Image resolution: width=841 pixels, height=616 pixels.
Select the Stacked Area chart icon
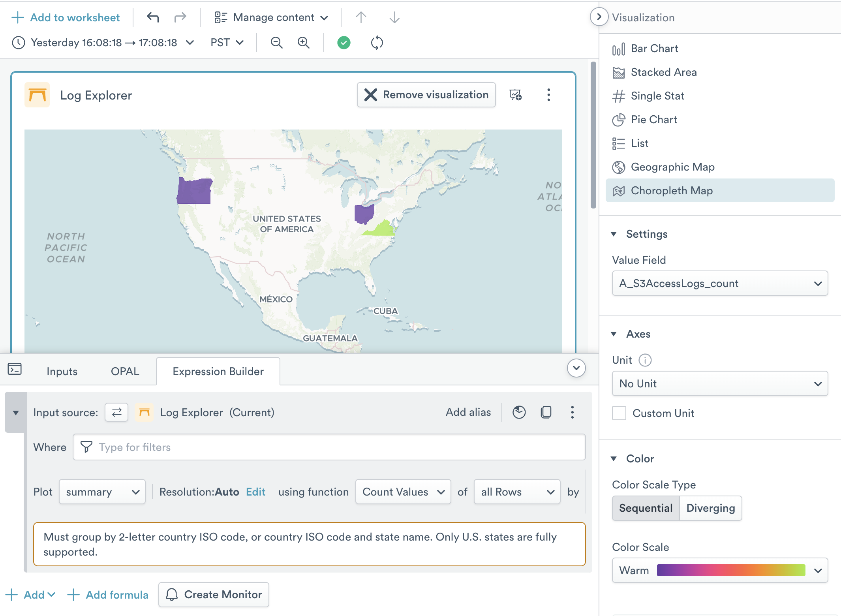pos(618,72)
